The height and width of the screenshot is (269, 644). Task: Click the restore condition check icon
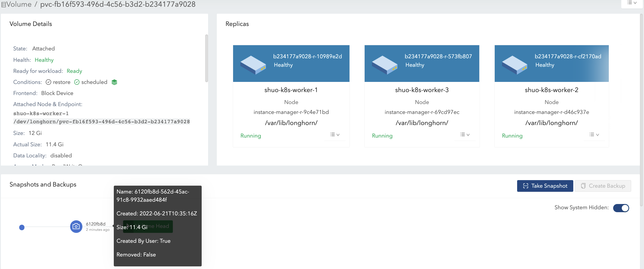coord(49,82)
